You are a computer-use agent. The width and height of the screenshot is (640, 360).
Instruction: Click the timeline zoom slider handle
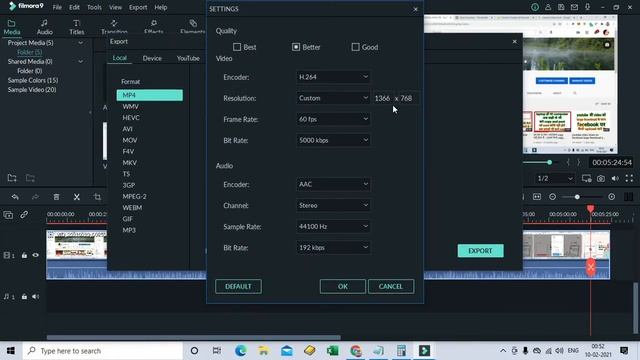577,197
